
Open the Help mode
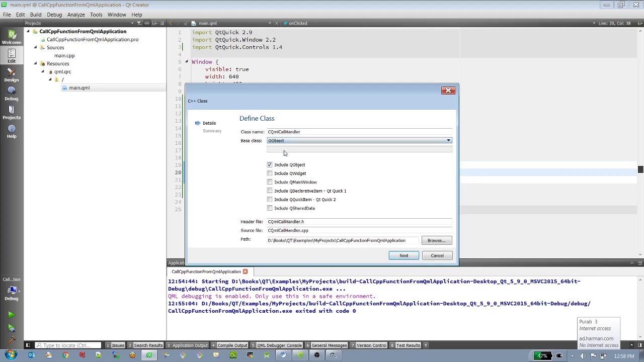[11, 130]
